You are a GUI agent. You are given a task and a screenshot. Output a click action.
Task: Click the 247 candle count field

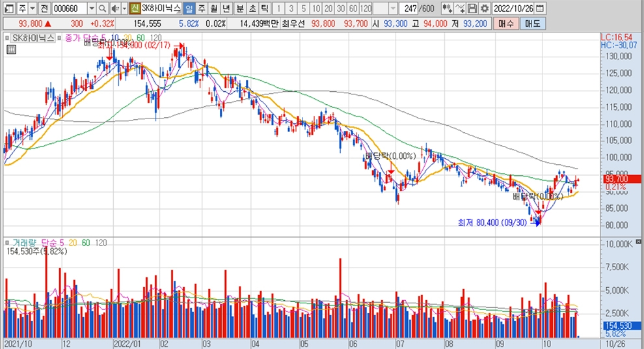tap(410, 8)
